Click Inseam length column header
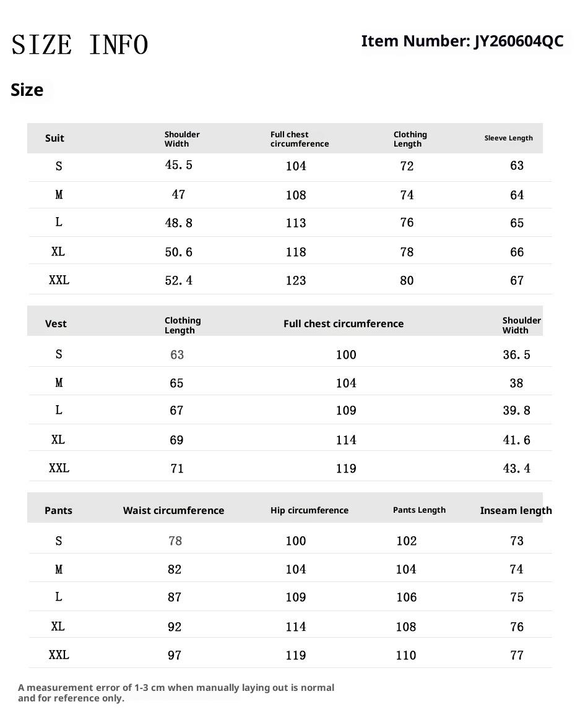The width and height of the screenshot is (588, 728). (x=516, y=511)
